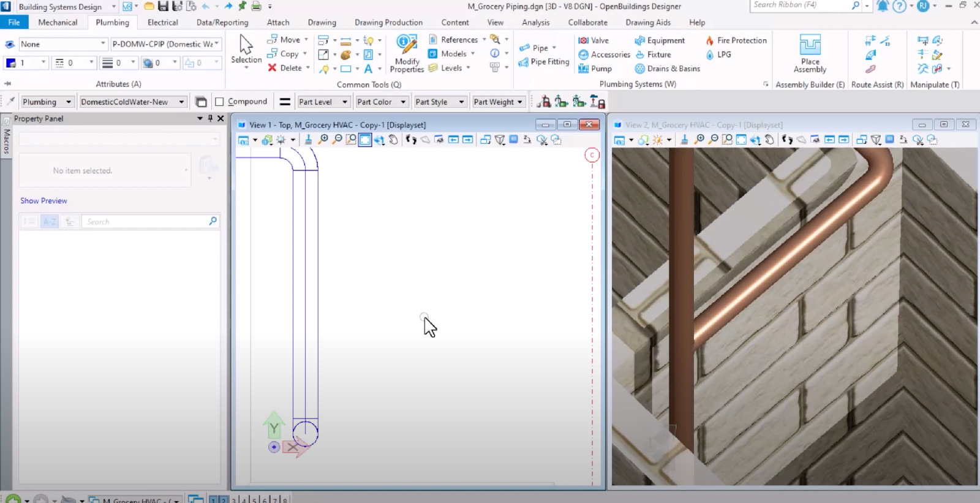Toggle the Property Panel pin

tap(210, 118)
